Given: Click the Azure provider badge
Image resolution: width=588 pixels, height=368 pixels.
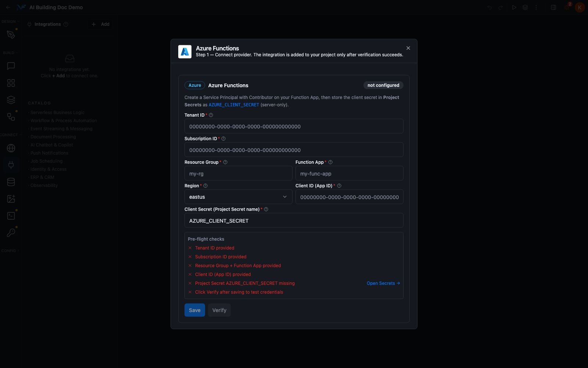Looking at the screenshot, I should pyautogui.click(x=195, y=85).
